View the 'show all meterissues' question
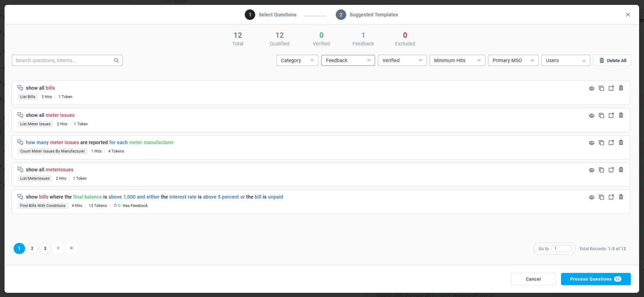Image resolution: width=644 pixels, height=297 pixels. (592, 170)
